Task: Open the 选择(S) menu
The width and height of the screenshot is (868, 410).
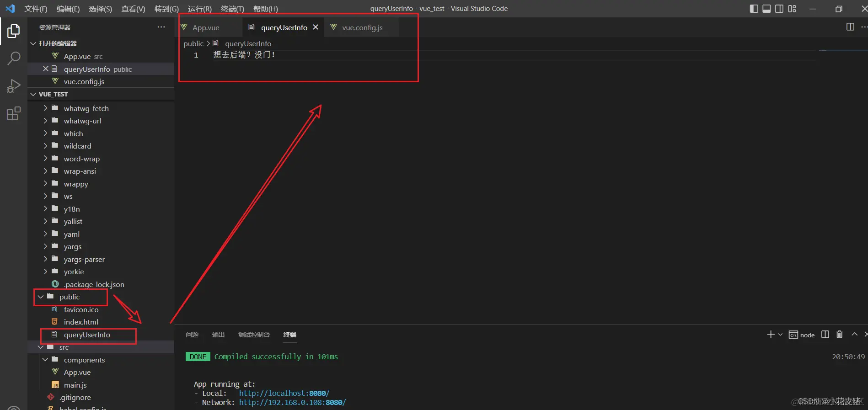Action: 100,9
